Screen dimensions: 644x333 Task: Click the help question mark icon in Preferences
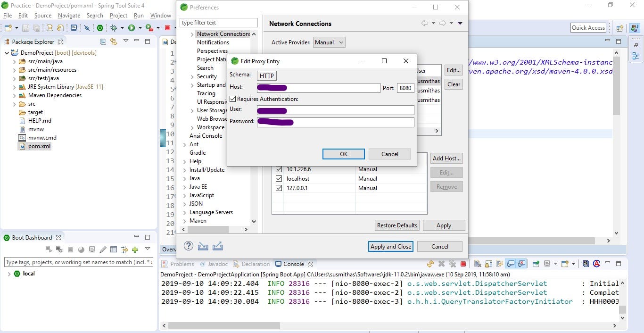click(x=189, y=246)
